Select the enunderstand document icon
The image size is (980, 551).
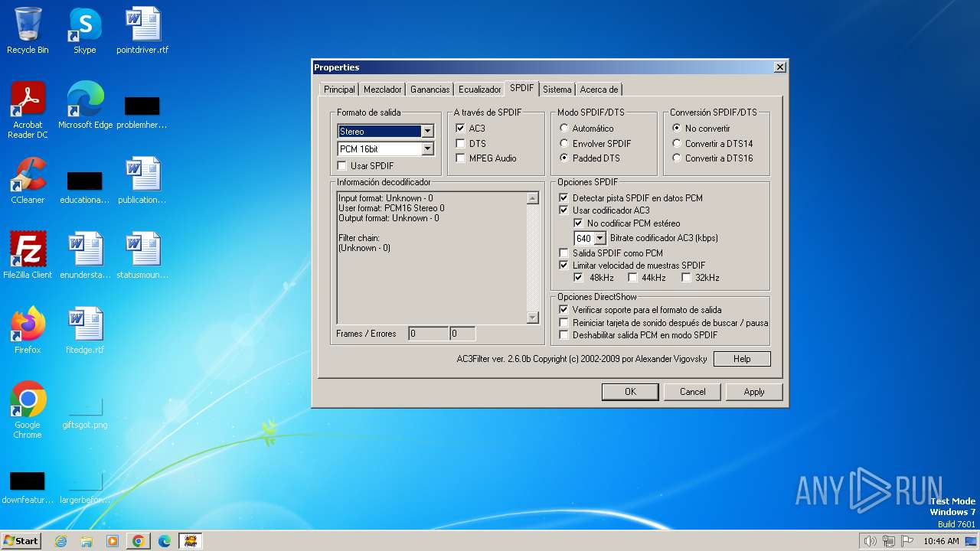[85, 256]
